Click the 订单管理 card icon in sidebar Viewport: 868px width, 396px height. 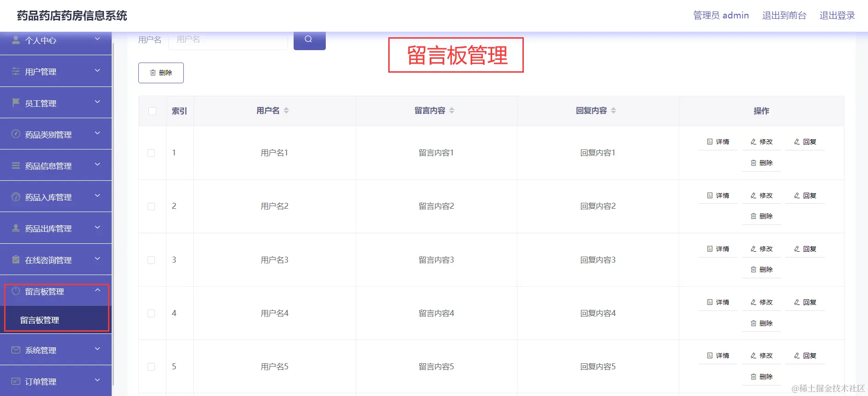[16, 381]
